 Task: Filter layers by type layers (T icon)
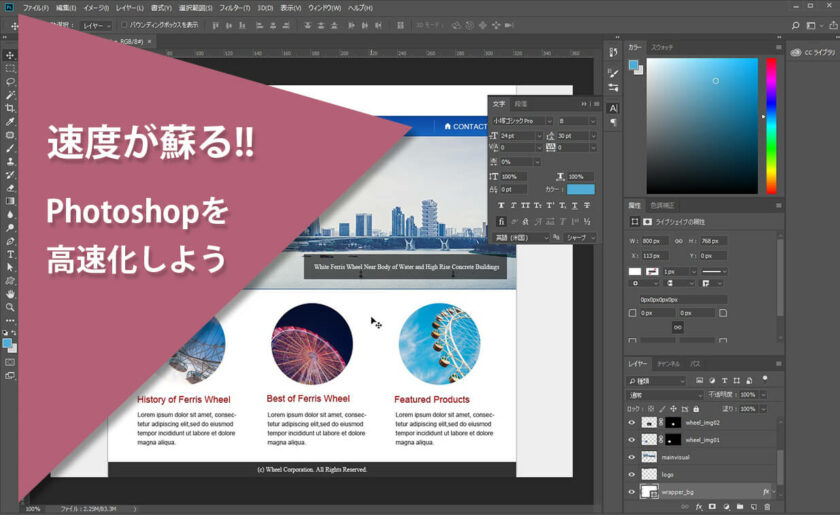coord(724,380)
